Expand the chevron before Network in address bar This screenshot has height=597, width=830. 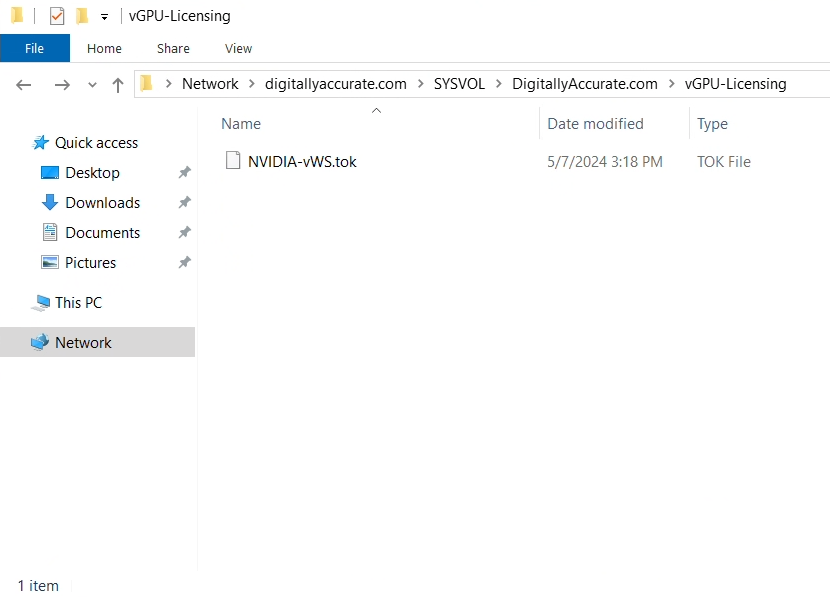click(x=168, y=84)
